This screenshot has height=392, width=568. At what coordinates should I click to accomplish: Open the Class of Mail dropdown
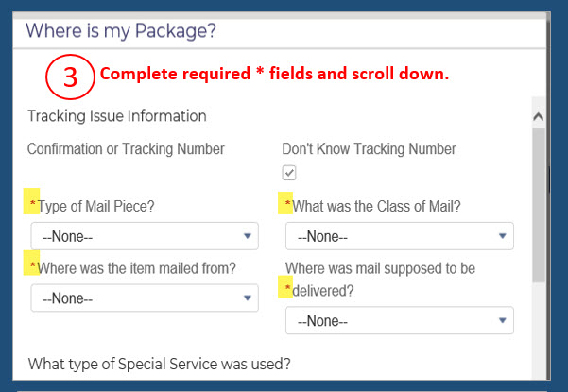pyautogui.click(x=400, y=236)
